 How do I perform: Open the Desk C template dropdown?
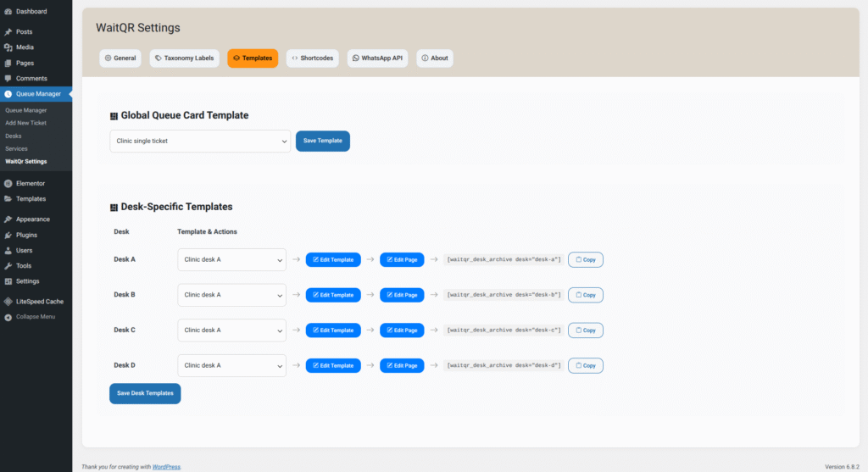pyautogui.click(x=231, y=330)
